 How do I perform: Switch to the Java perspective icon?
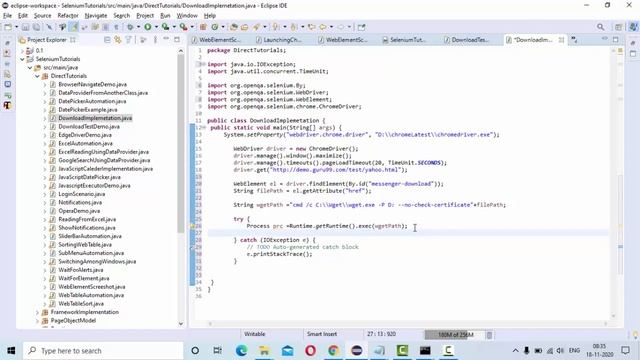633,27
